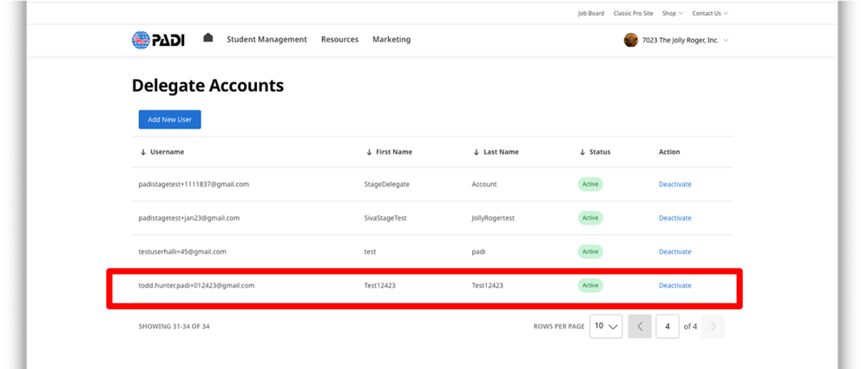
Task: Open the Job Board link
Action: click(x=590, y=13)
